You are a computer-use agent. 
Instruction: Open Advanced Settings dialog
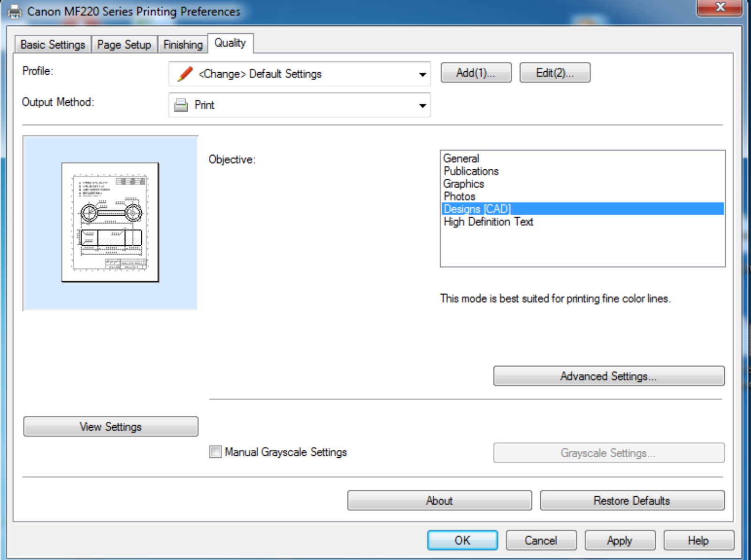click(609, 376)
